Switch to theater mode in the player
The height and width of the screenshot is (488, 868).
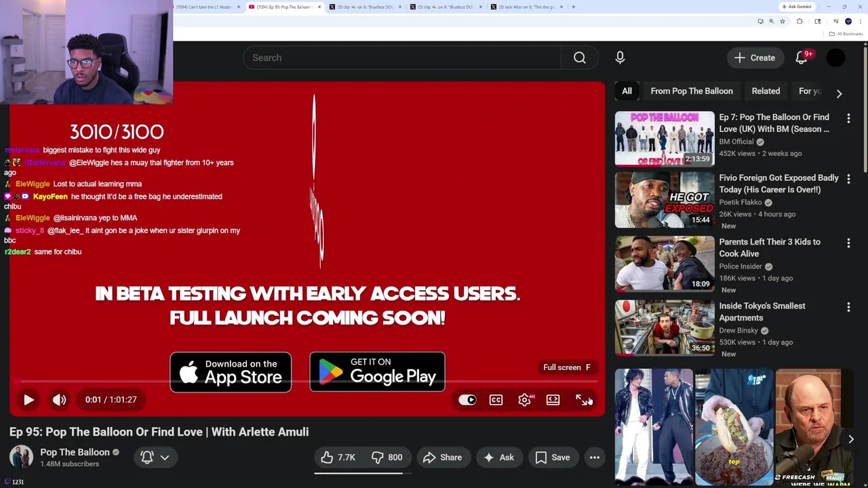[553, 400]
